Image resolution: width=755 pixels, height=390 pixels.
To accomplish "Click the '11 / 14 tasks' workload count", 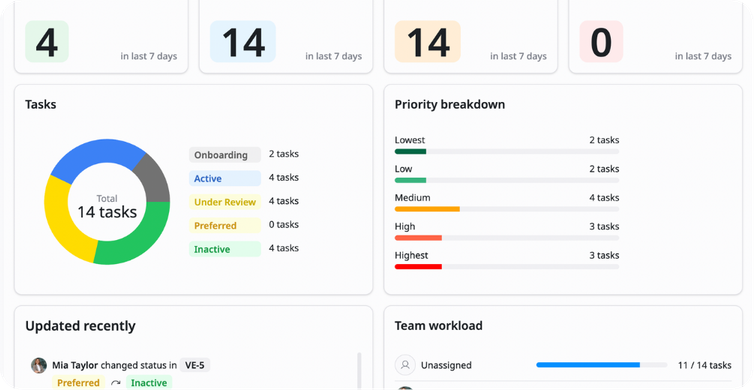I will click(x=704, y=365).
